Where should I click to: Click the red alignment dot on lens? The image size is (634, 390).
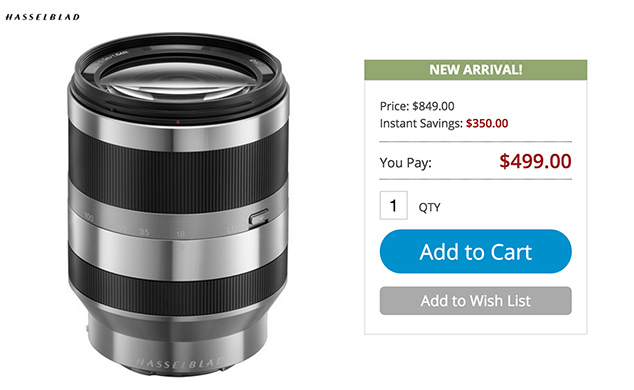(178, 122)
